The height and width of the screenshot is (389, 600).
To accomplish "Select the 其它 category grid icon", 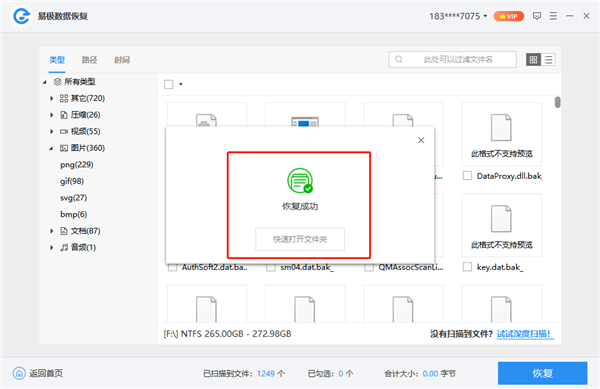I will pos(64,98).
